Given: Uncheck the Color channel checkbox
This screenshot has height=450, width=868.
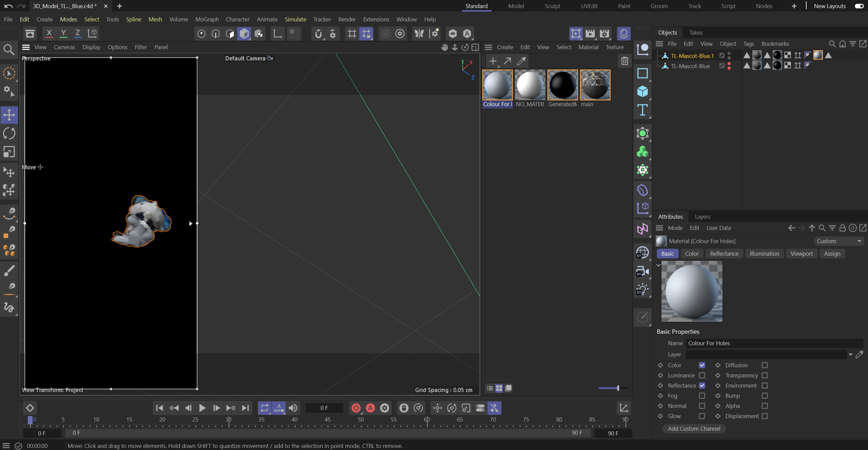Looking at the screenshot, I should click(x=702, y=365).
